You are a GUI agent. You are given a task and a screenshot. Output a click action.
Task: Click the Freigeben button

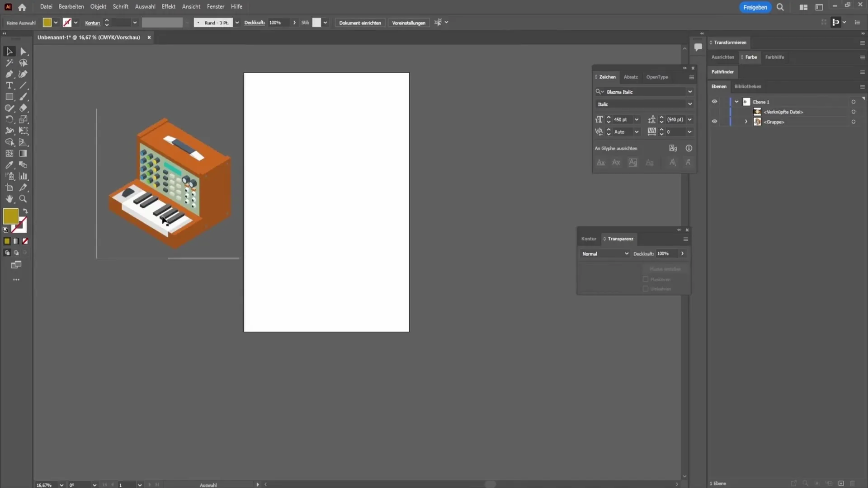[755, 7]
